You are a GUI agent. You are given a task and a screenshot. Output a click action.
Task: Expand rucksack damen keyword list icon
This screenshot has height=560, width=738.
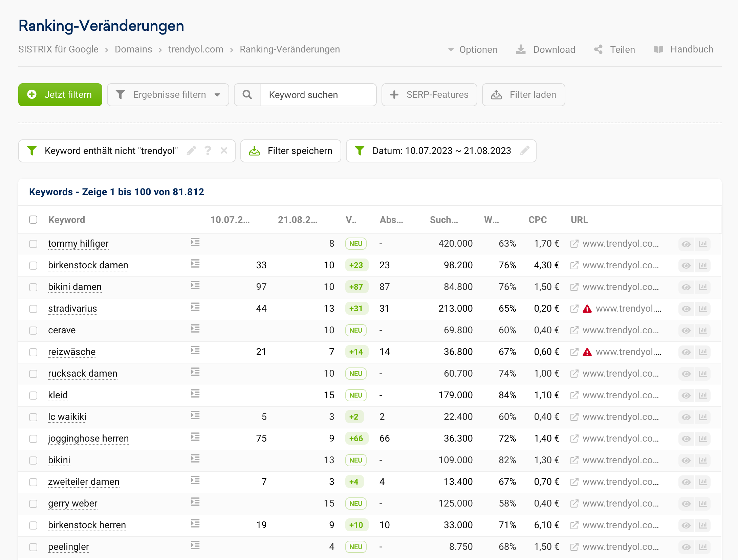(x=195, y=372)
